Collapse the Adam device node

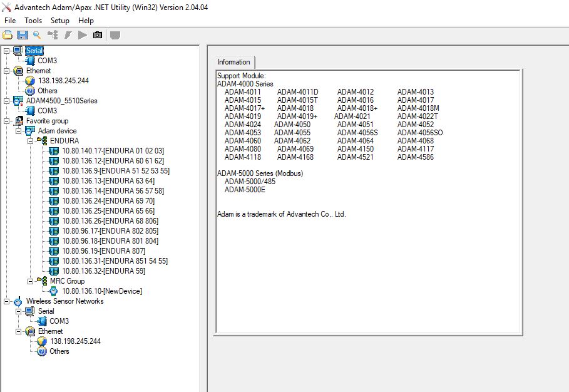click(x=19, y=131)
